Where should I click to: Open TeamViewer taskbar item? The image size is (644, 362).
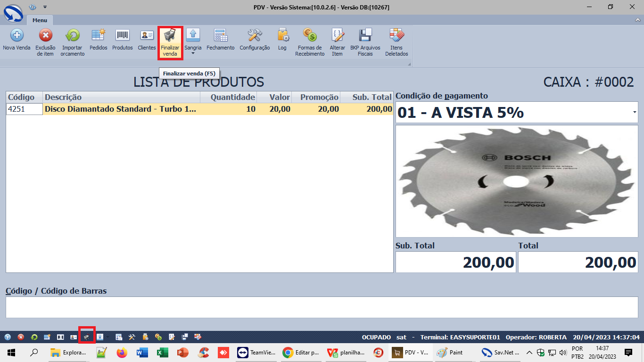pos(257,352)
